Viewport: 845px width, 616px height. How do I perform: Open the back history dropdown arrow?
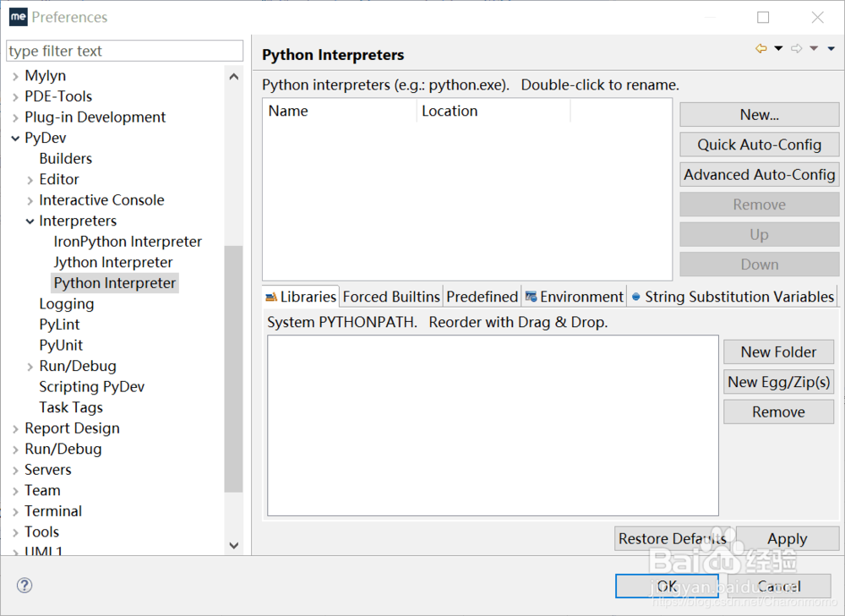(x=778, y=49)
